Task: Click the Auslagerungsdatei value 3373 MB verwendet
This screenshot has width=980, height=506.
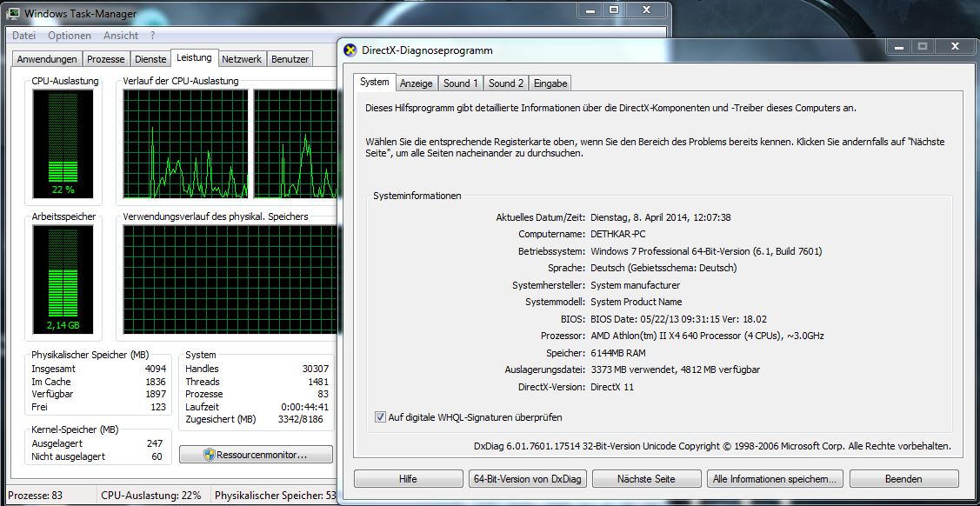Action: [x=675, y=370]
